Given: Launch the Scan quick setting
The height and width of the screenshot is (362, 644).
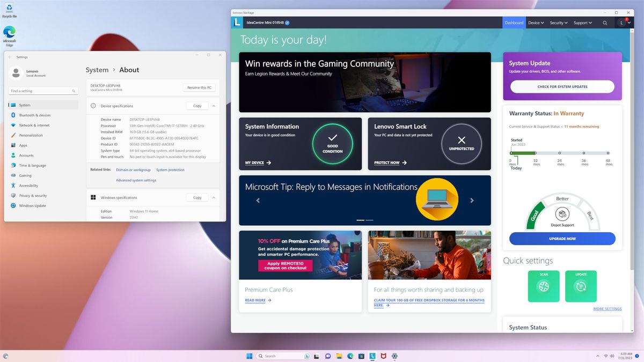Looking at the screenshot, I should [544, 286].
